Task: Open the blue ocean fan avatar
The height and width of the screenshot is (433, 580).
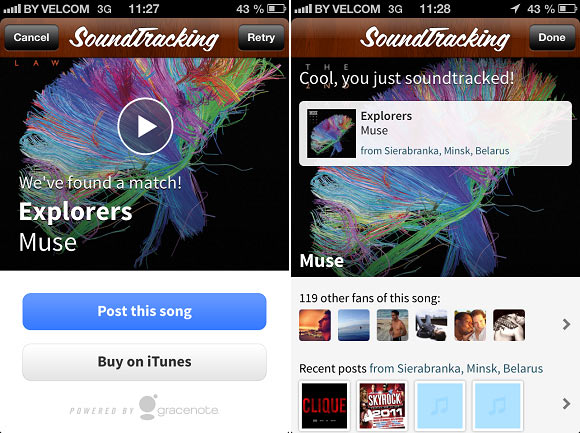Action: point(354,325)
